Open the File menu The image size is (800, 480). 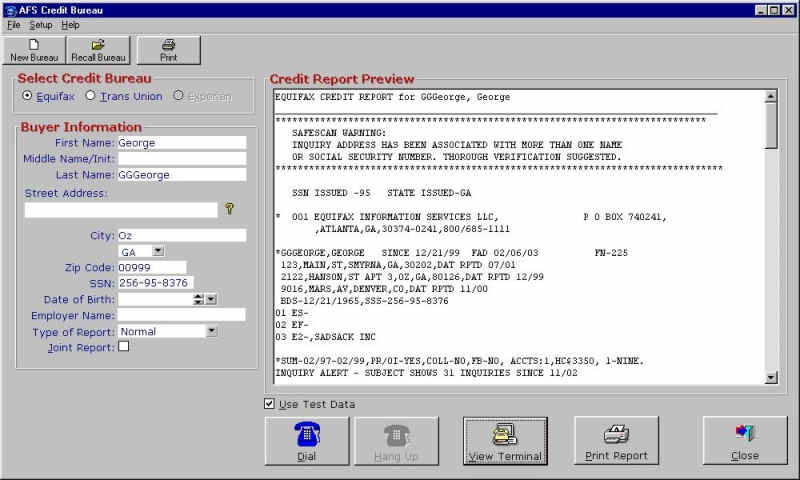pos(14,25)
